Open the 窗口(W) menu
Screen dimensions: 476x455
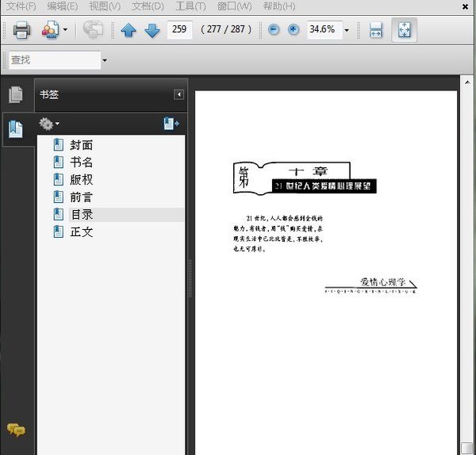click(234, 6)
